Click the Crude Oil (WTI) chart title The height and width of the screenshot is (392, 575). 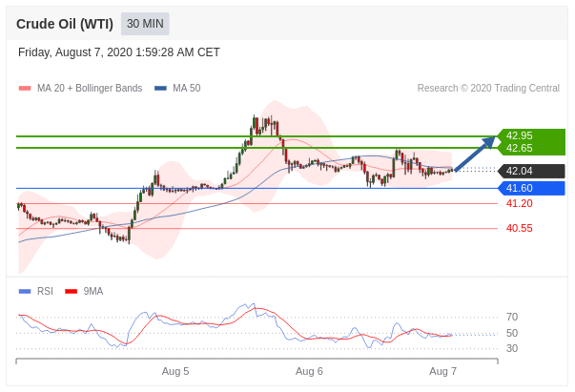tap(64, 24)
